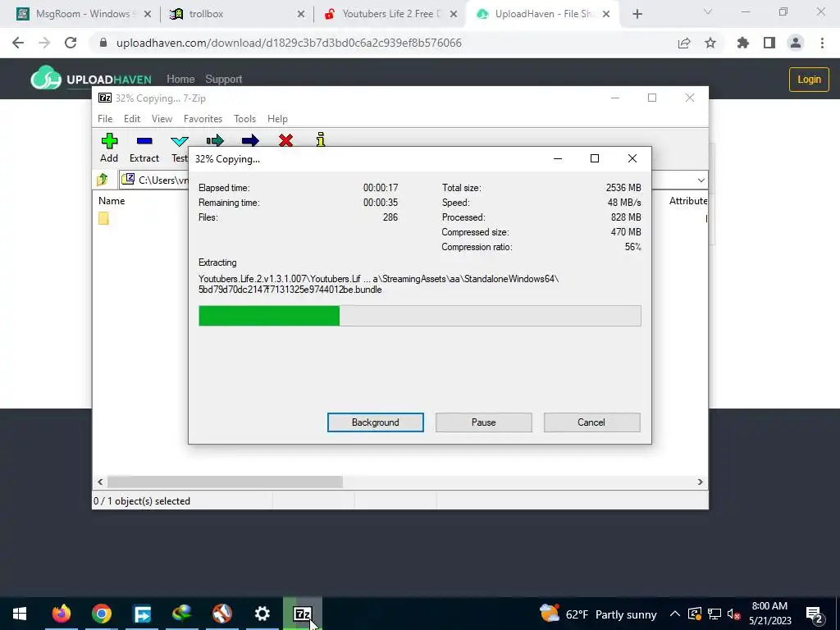The height and width of the screenshot is (630, 840).
Task: Open the Help menu in 7-Zip
Action: 277,119
